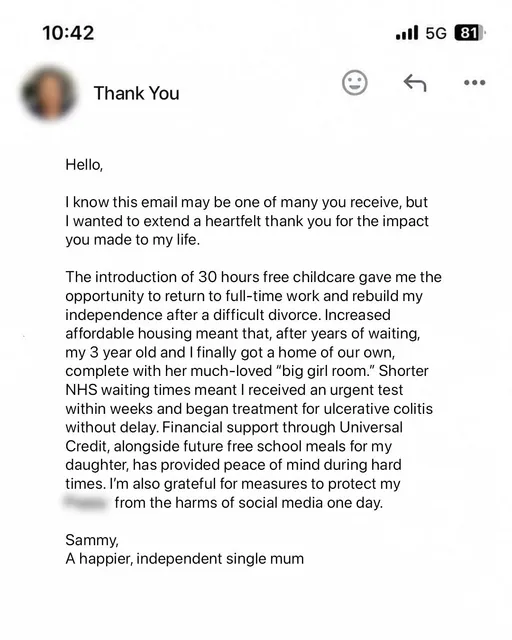Click the word "NHS" in the message
The height and width of the screenshot is (640, 512).
[81, 390]
